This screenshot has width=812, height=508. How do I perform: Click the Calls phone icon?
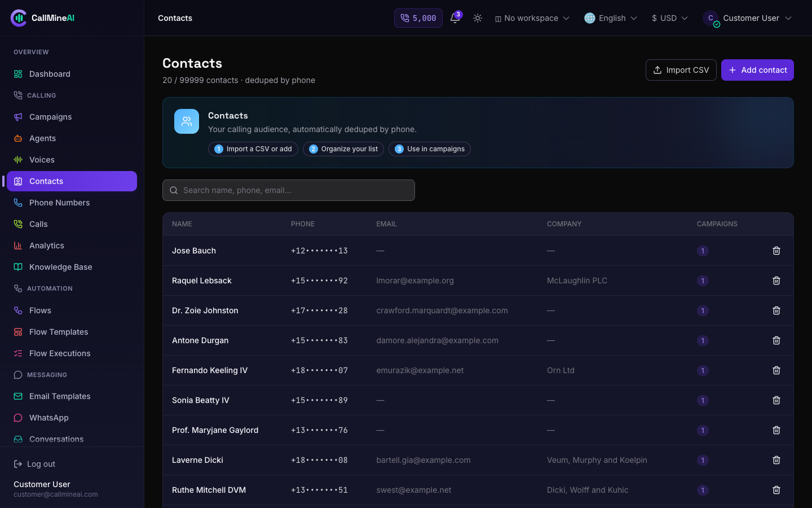(x=18, y=224)
